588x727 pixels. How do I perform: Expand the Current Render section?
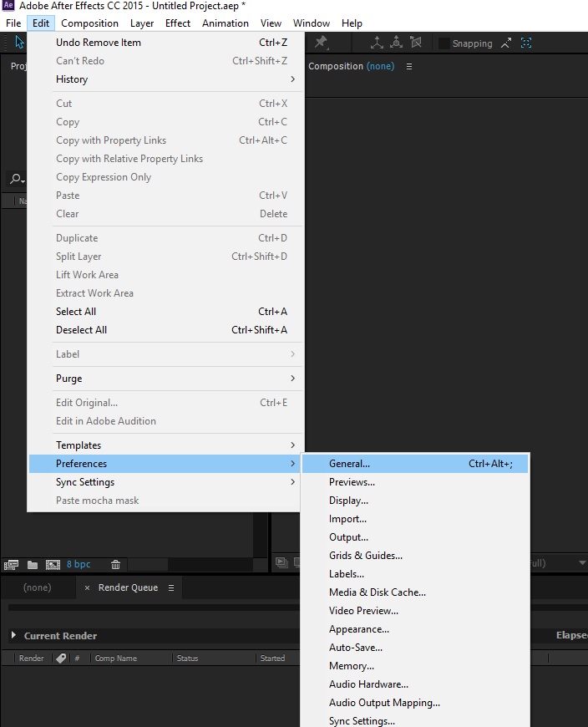coord(13,635)
